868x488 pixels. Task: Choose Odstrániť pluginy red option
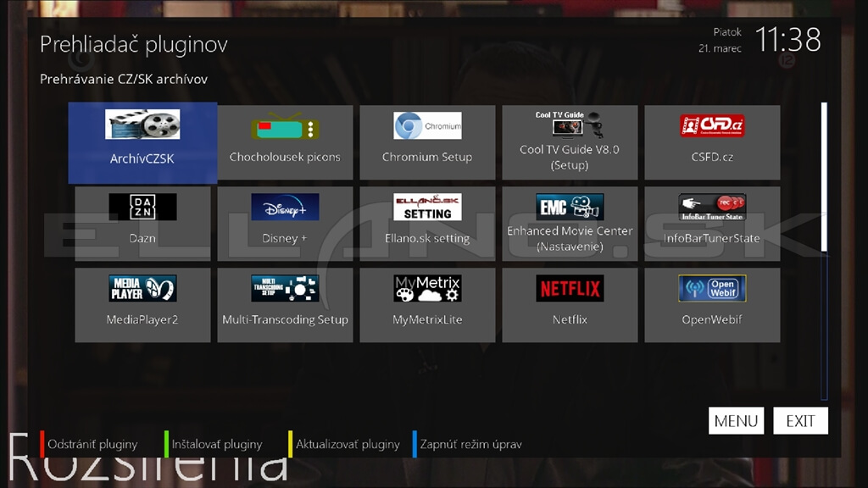pyautogui.click(x=92, y=444)
